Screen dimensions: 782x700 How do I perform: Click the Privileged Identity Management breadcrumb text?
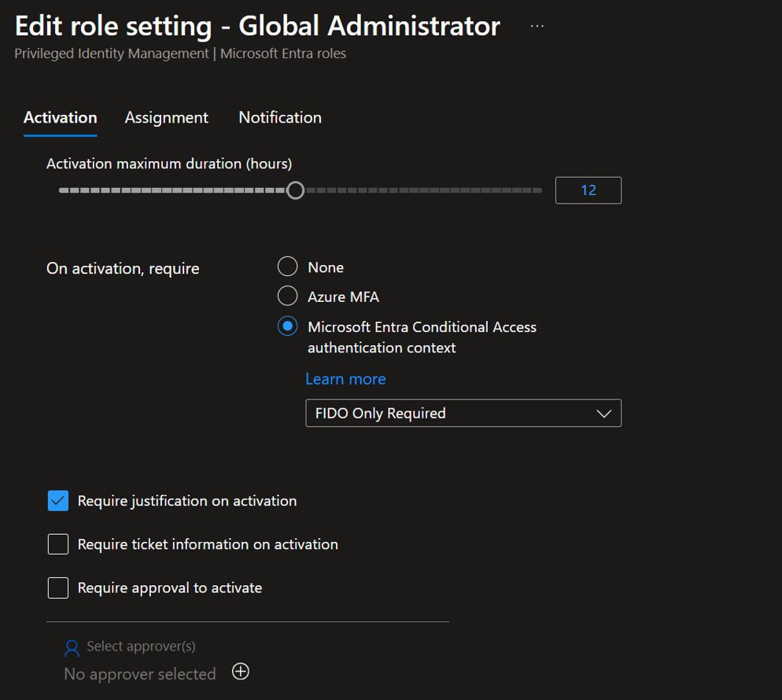[x=112, y=53]
